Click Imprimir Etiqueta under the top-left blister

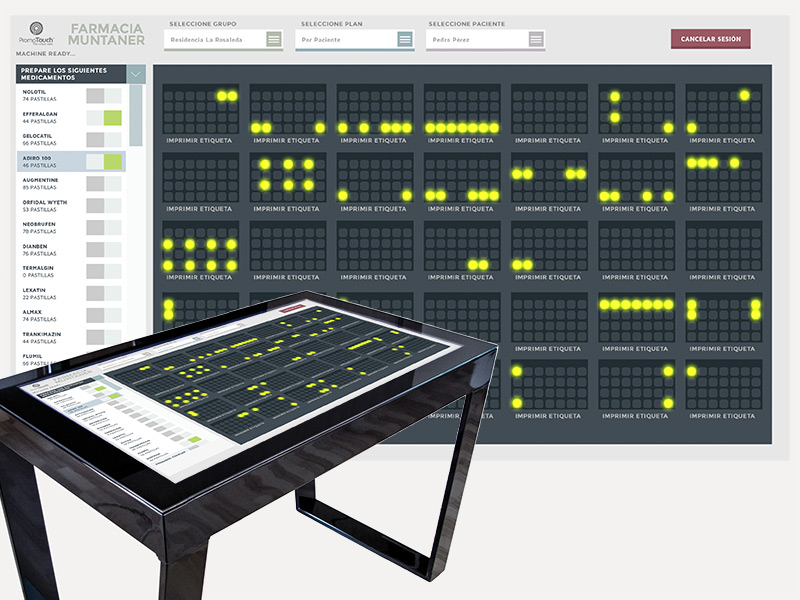pyautogui.click(x=201, y=141)
